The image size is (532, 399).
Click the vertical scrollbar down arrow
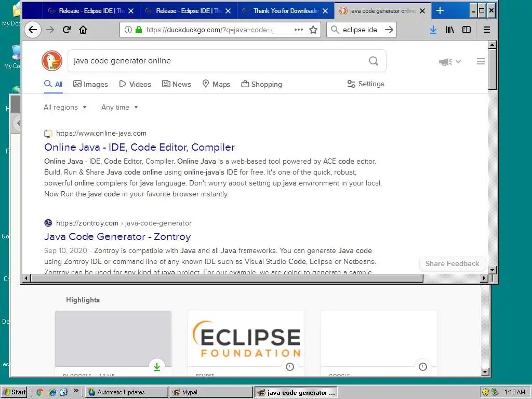coord(493,270)
